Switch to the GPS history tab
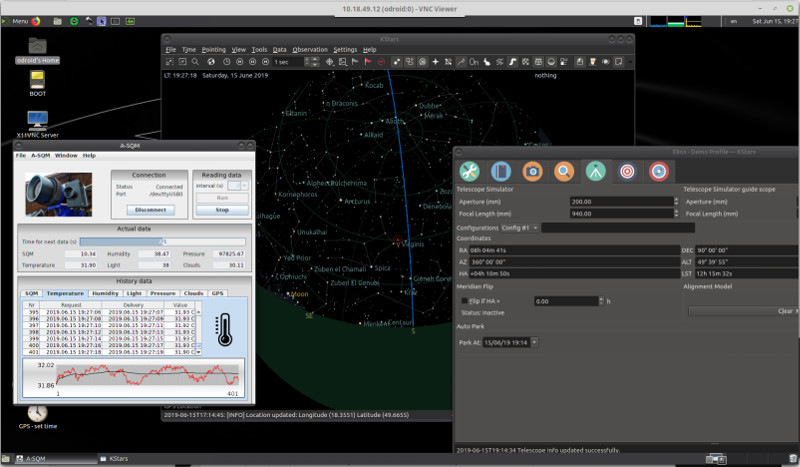Screen dimensions: 800x467 click(x=217, y=293)
